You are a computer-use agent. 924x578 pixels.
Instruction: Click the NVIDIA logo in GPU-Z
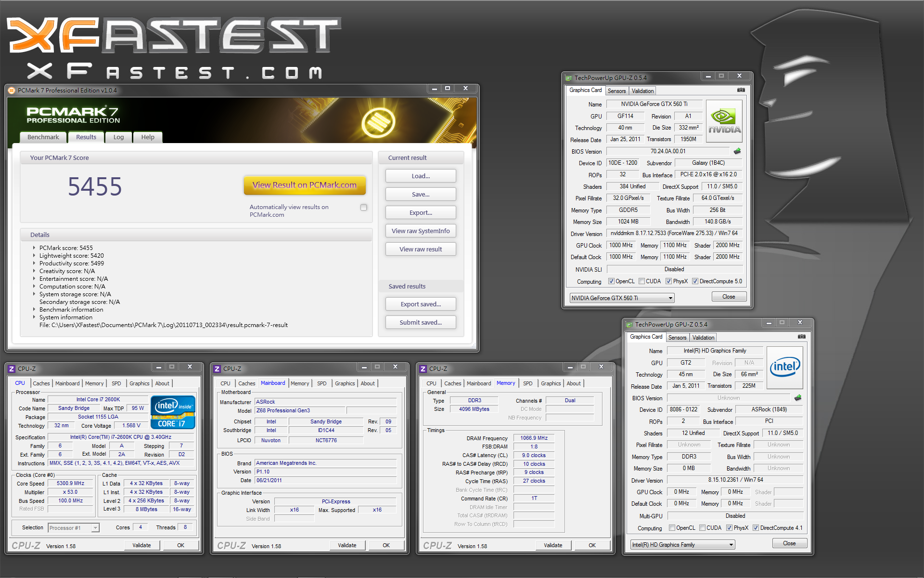tap(724, 121)
